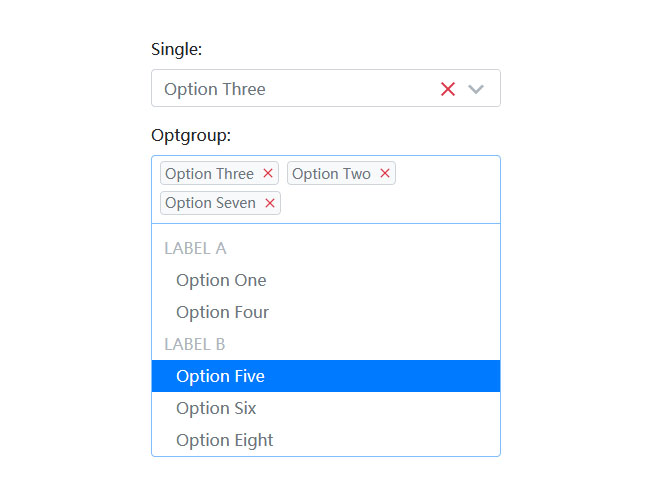Remove the Option Two tag
The height and width of the screenshot is (500, 650).
[385, 174]
